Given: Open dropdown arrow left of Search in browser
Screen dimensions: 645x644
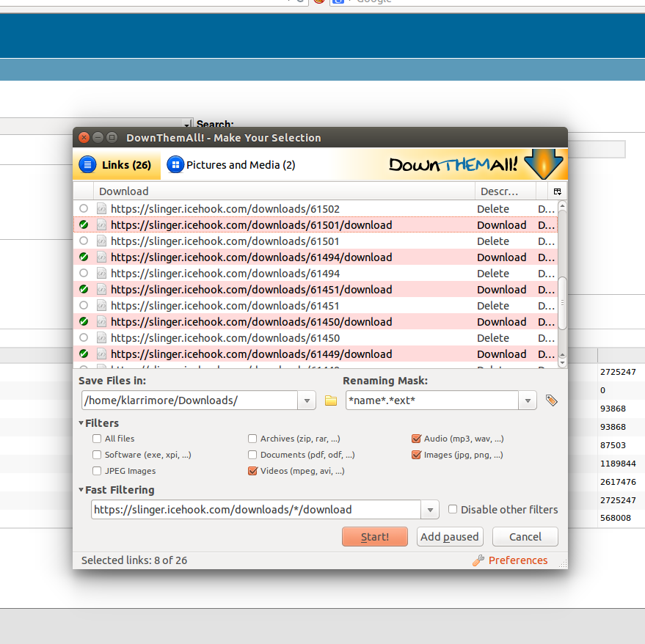Looking at the screenshot, I should 187,124.
